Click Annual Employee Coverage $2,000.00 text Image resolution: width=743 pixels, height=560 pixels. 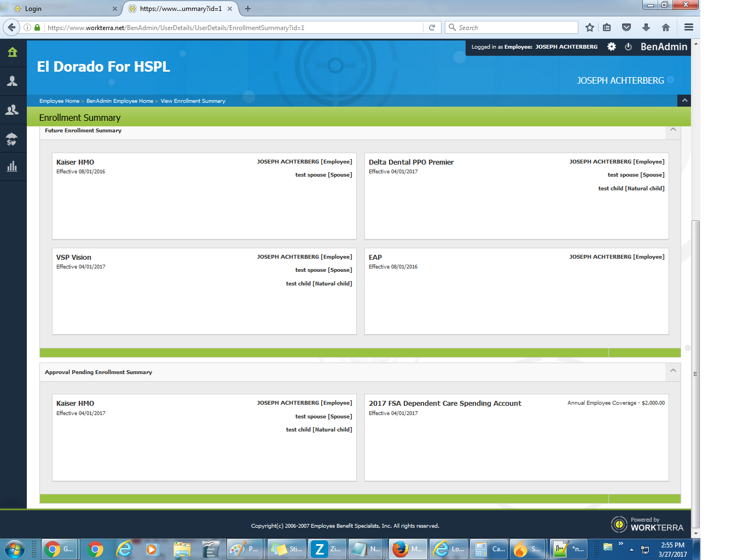pyautogui.click(x=616, y=403)
